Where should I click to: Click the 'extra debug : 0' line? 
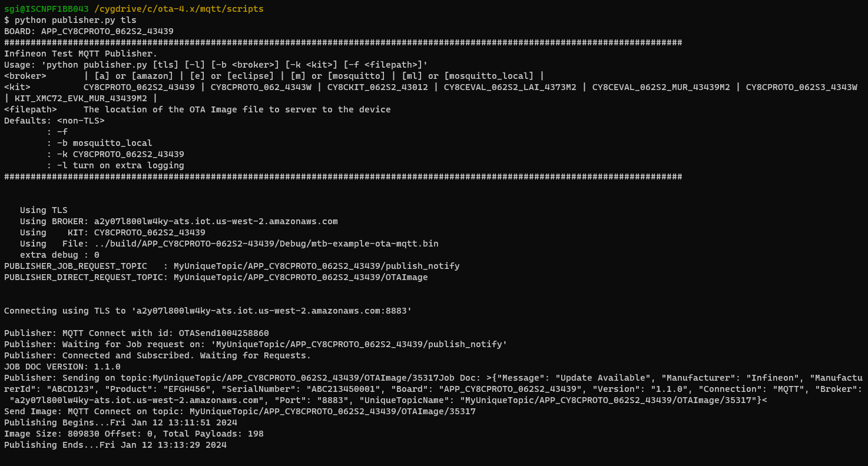[59, 255]
